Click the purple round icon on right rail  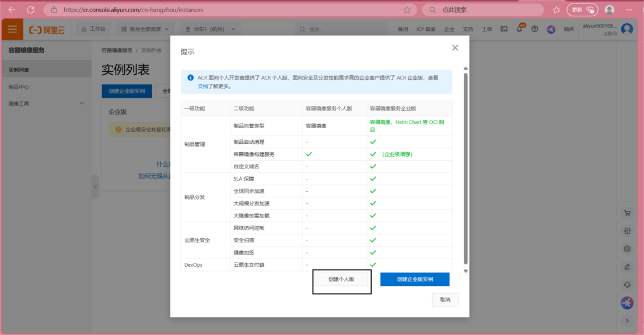pyautogui.click(x=627, y=303)
